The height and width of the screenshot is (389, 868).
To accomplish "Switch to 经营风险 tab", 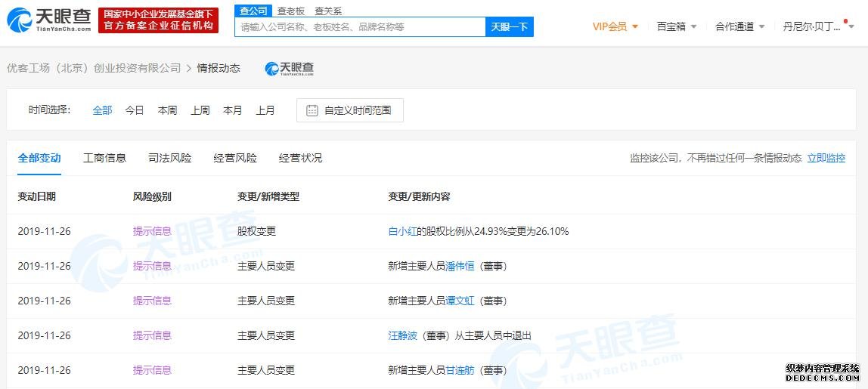I will (235, 159).
